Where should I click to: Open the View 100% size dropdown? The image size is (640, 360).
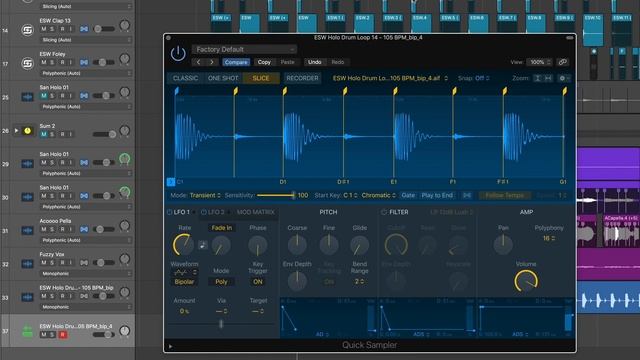[x=539, y=62]
